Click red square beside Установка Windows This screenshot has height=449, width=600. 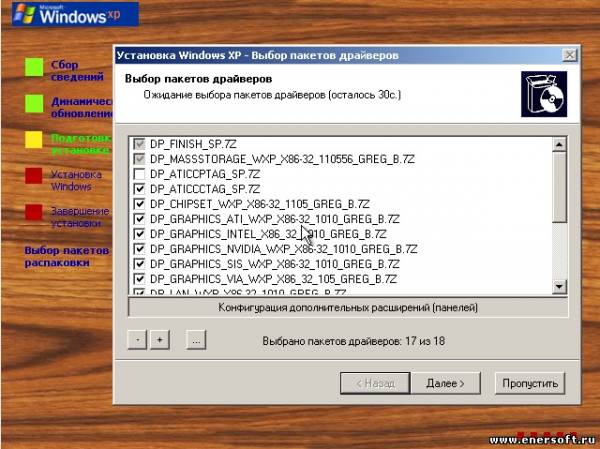coord(34,176)
